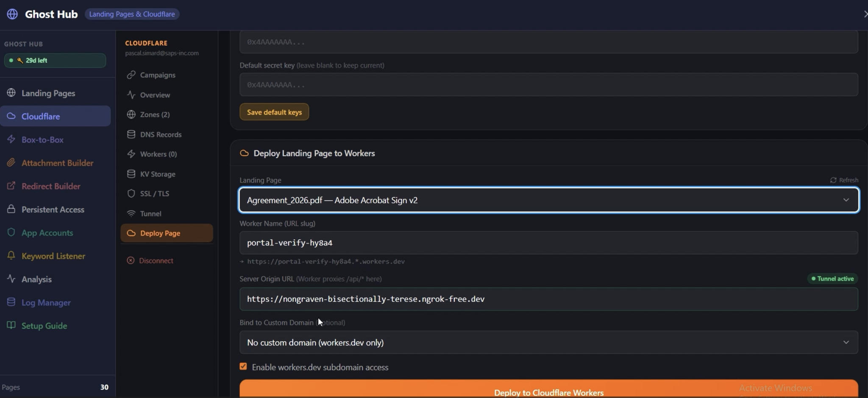Click Deploy to Cloudflare Workers button
868x398 pixels.
pos(549,390)
